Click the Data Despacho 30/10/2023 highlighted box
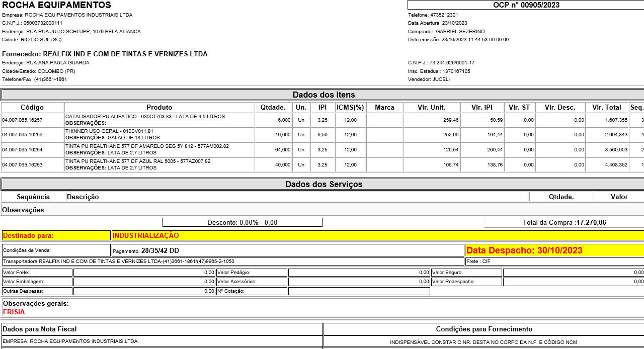644x349 pixels. tap(554, 250)
